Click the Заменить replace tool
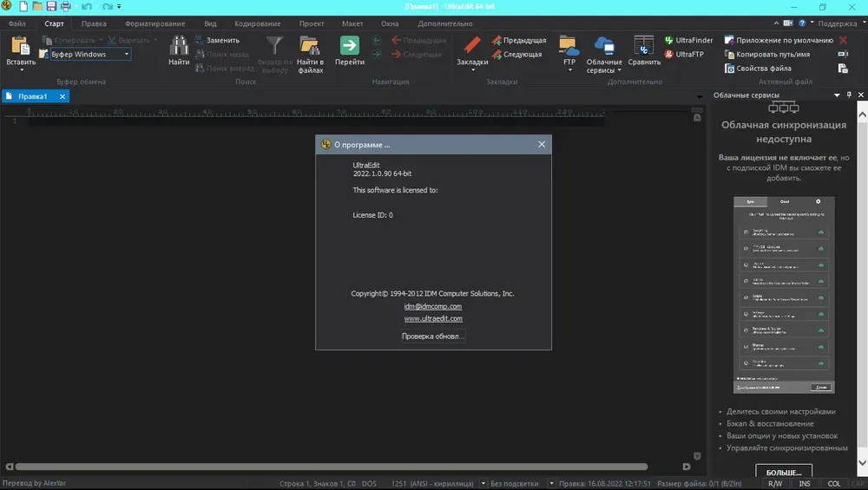The image size is (868, 490). coord(217,41)
